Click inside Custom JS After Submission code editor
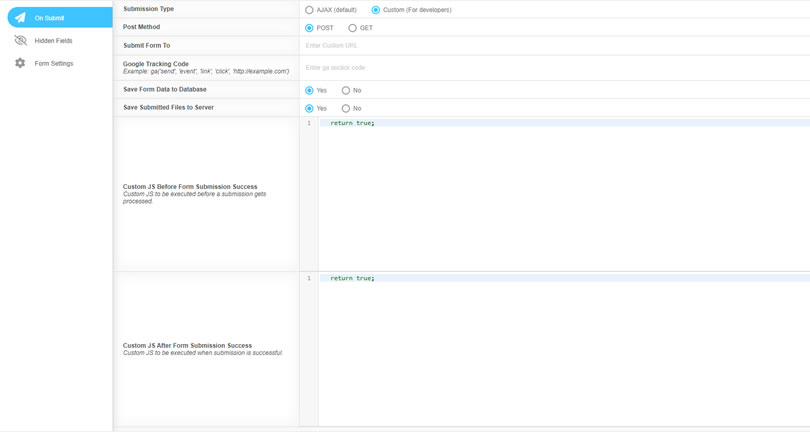This screenshot has width=810, height=432. click(564, 349)
